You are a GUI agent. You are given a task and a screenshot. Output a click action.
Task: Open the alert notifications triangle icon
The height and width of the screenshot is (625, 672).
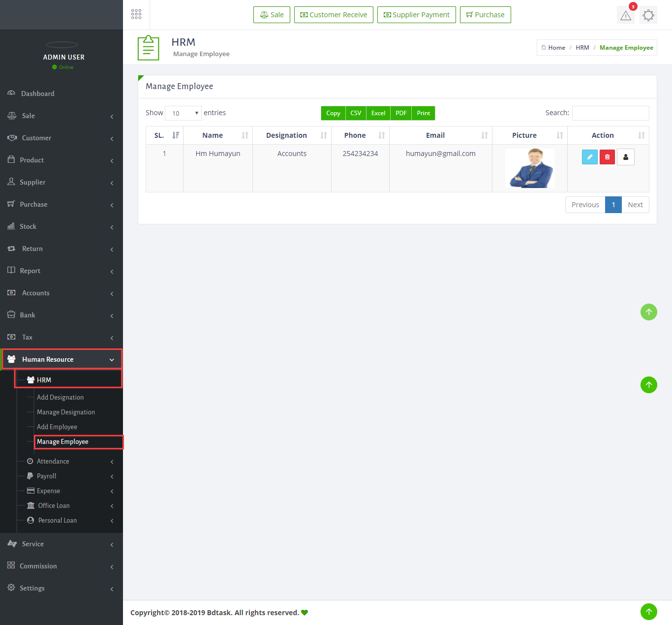tap(626, 15)
